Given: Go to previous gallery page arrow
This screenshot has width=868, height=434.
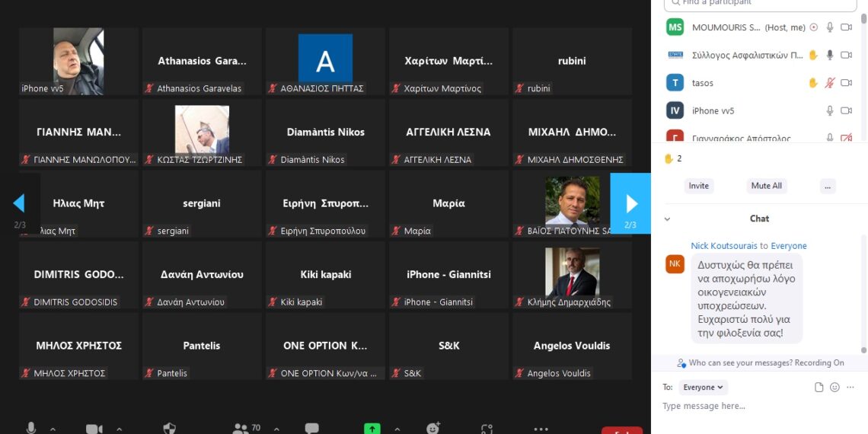Looking at the screenshot, I should tap(19, 203).
